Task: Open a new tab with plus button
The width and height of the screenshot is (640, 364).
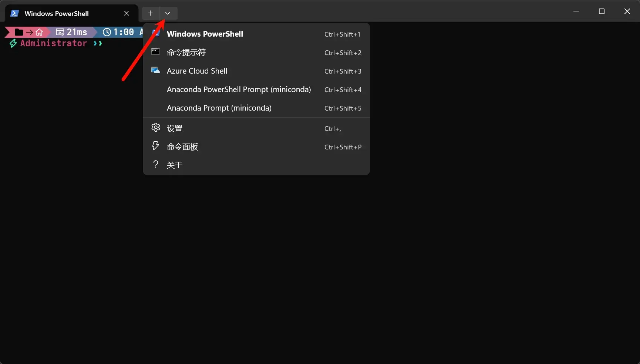Action: (151, 13)
